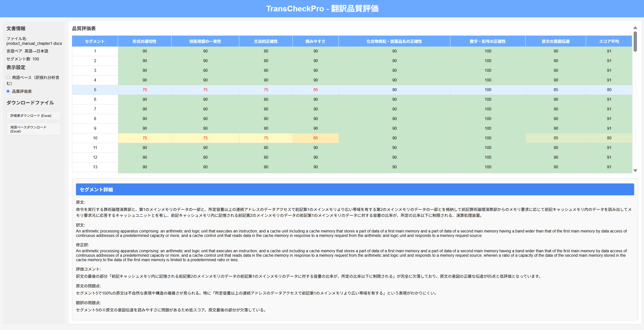Click the low score 65 cell in segment 5
This screenshot has height=330, width=644.
pyautogui.click(x=315, y=90)
